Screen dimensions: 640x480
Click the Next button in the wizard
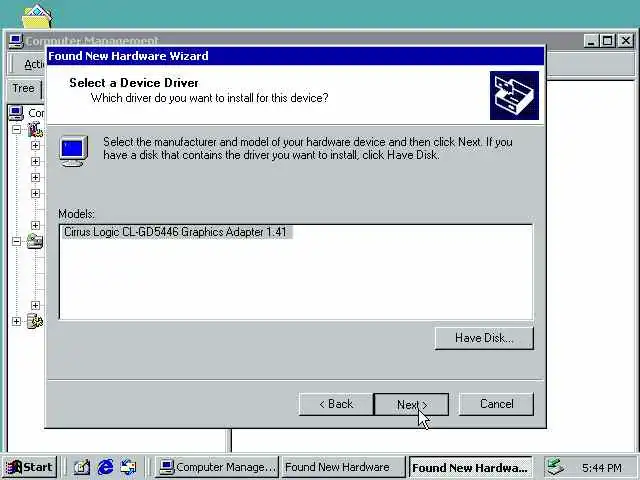[411, 404]
